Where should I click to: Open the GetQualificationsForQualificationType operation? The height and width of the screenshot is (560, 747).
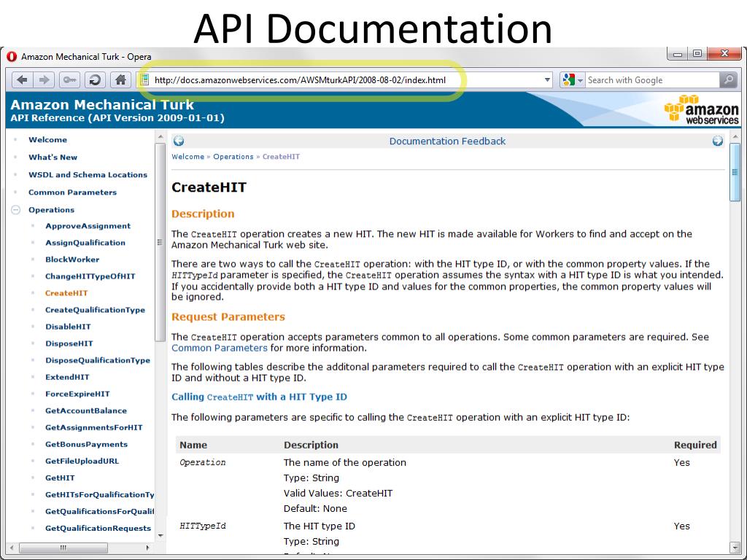click(99, 511)
